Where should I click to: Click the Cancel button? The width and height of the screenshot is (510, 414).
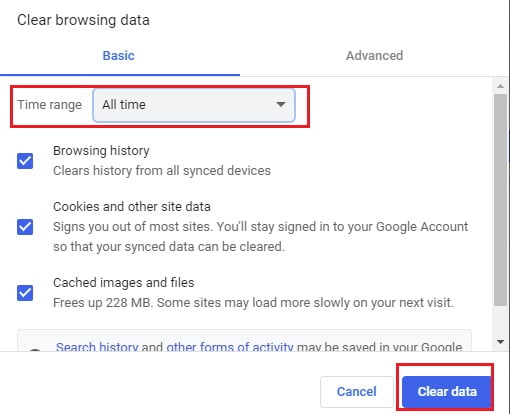(x=357, y=392)
